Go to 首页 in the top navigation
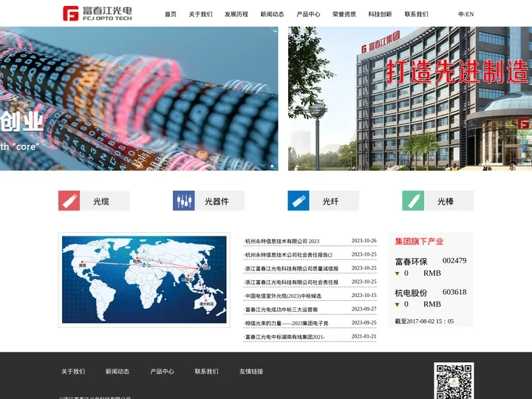The width and height of the screenshot is (532, 399). (x=171, y=14)
